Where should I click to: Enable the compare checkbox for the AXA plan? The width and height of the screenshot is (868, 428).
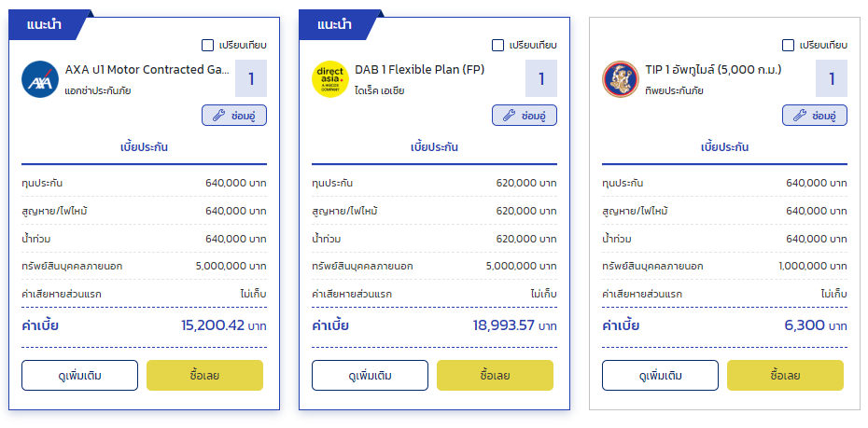[x=207, y=45]
